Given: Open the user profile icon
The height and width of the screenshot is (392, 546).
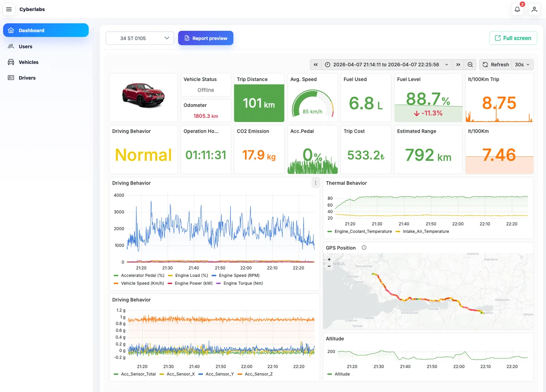Looking at the screenshot, I should click(x=534, y=9).
